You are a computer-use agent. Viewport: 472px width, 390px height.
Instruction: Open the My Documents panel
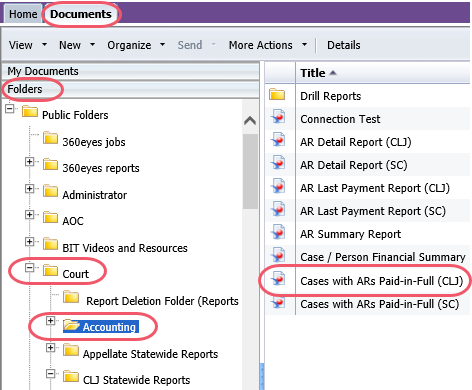click(x=131, y=71)
